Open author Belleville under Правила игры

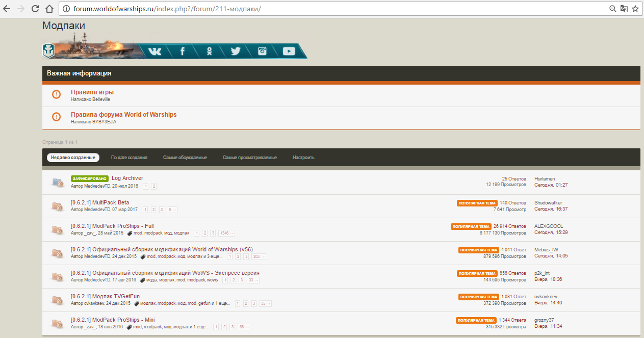[101, 99]
